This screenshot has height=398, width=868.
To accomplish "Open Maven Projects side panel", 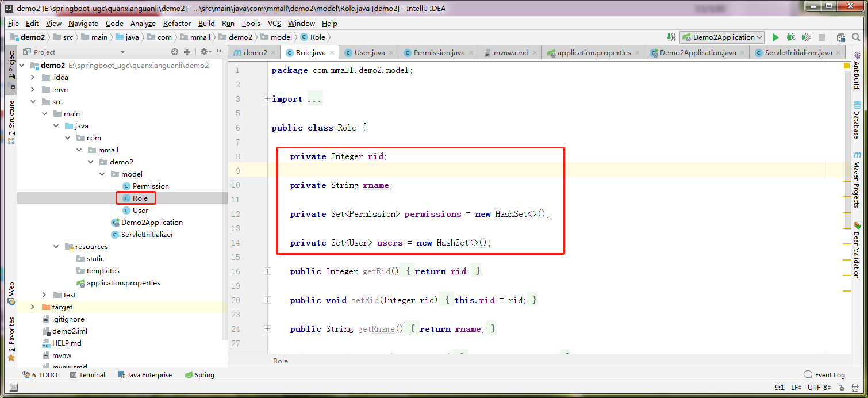I will pos(857,180).
